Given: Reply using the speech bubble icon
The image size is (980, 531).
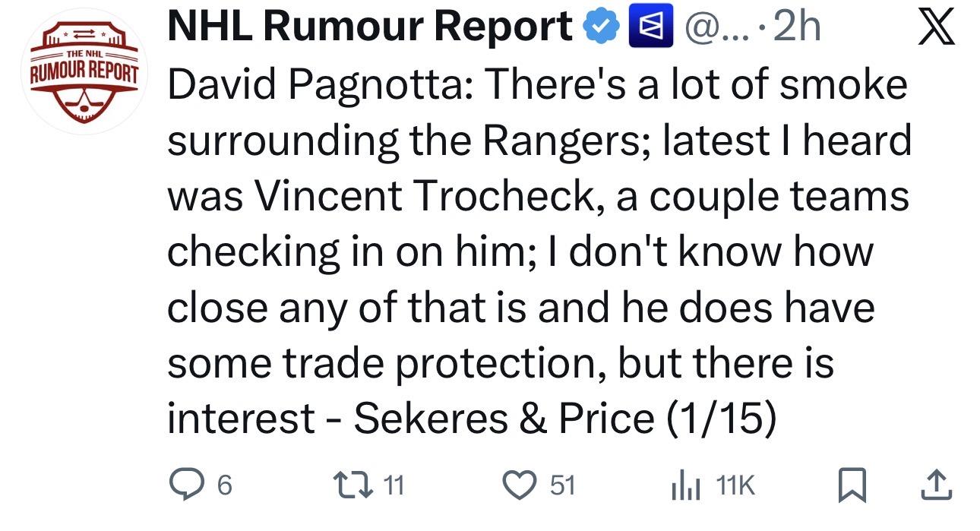Looking at the screenshot, I should (185, 484).
